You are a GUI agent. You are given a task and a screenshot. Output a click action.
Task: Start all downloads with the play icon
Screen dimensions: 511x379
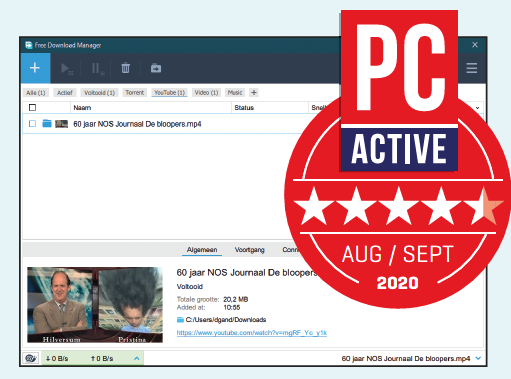point(67,69)
